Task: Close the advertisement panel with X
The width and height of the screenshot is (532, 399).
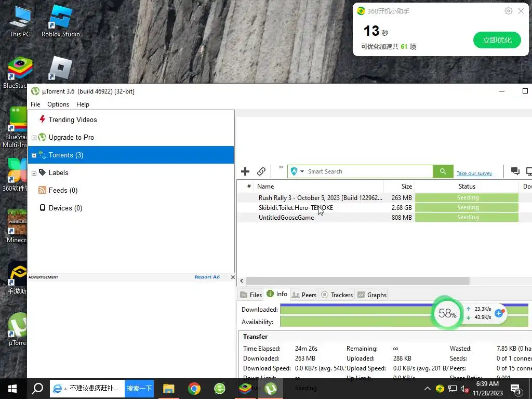Action: click(233, 277)
